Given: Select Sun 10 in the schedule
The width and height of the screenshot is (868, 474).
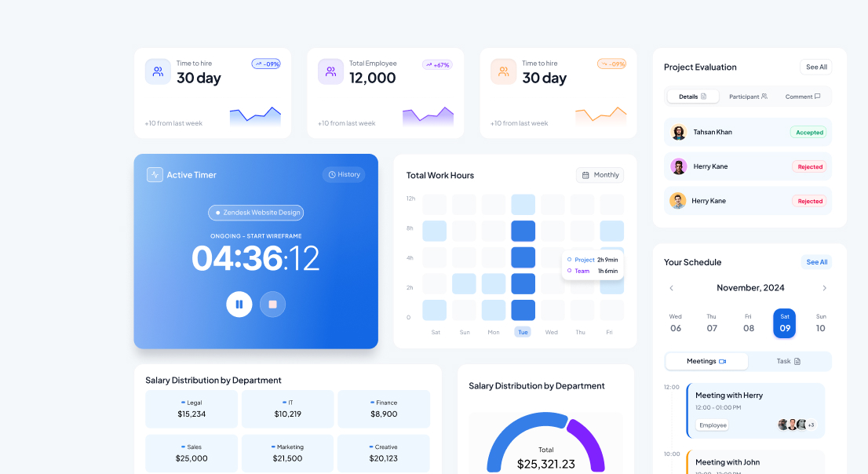Looking at the screenshot, I should [x=821, y=323].
